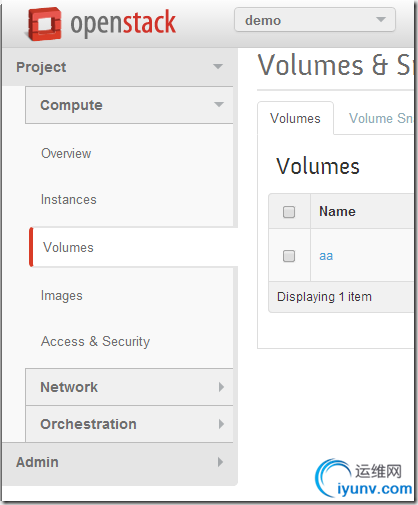
Task: Open volume aa details link
Action: tap(326, 256)
